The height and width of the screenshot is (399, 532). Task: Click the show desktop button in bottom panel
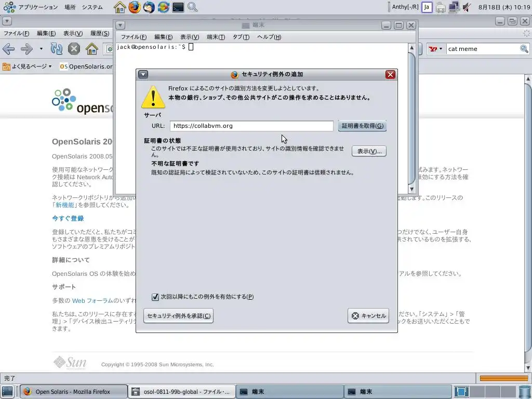7,392
